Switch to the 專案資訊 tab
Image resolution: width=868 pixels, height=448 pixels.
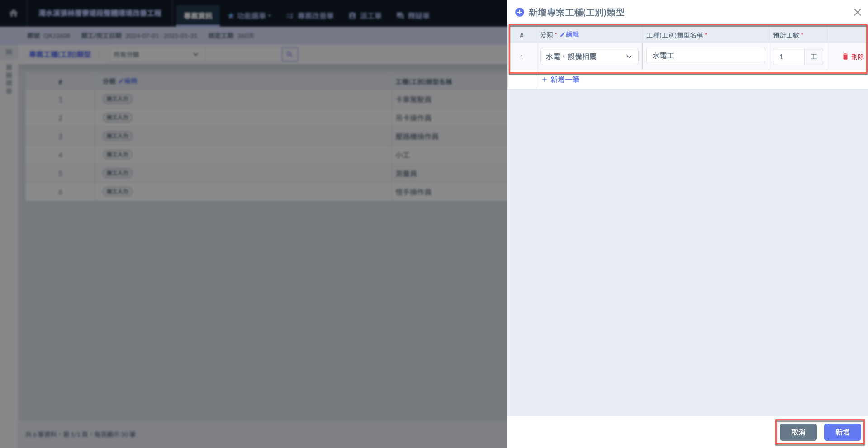coord(198,16)
